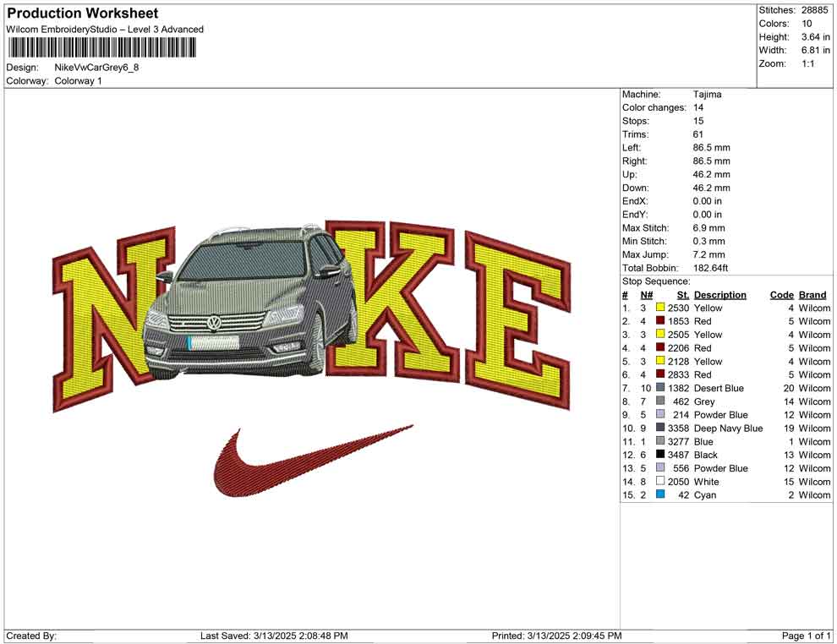Click the red Nike swoosh design
Image resolution: width=837 pixels, height=644 pixels.
point(313,461)
